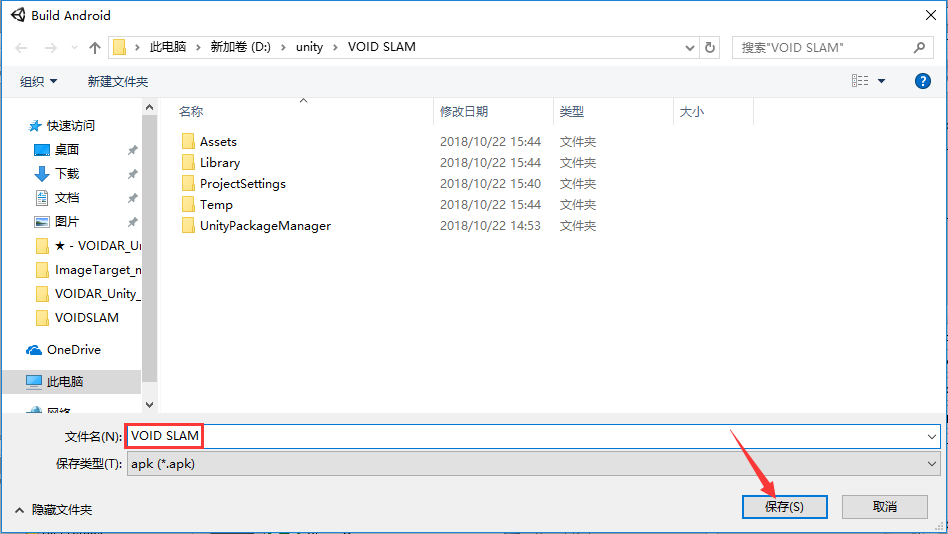Open the help question mark icon
Image resolution: width=948 pixels, height=534 pixels.
click(x=923, y=81)
